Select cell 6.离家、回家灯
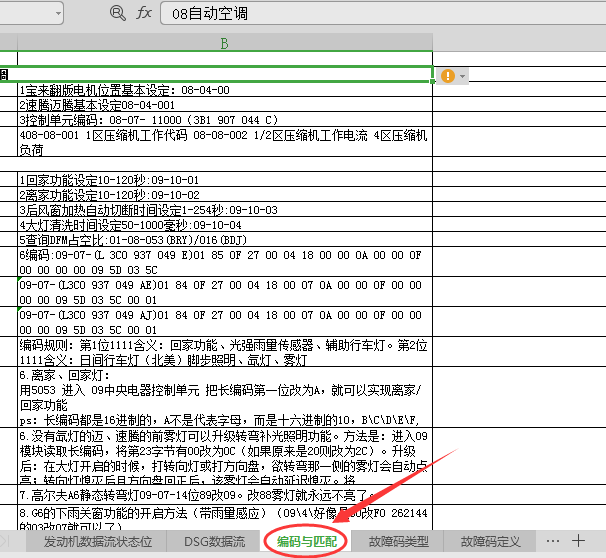This screenshot has height=558, width=606. pyautogui.click(x=225, y=397)
